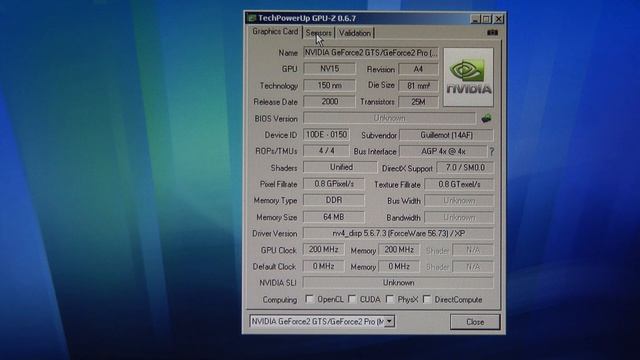Click the Subvendor field Guillemot (14AF)

click(446, 135)
